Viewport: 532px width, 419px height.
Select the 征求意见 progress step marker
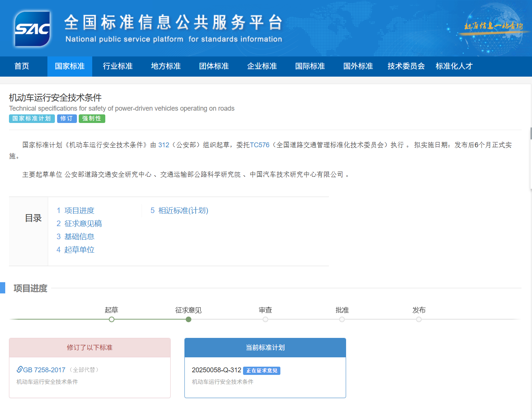[189, 319]
